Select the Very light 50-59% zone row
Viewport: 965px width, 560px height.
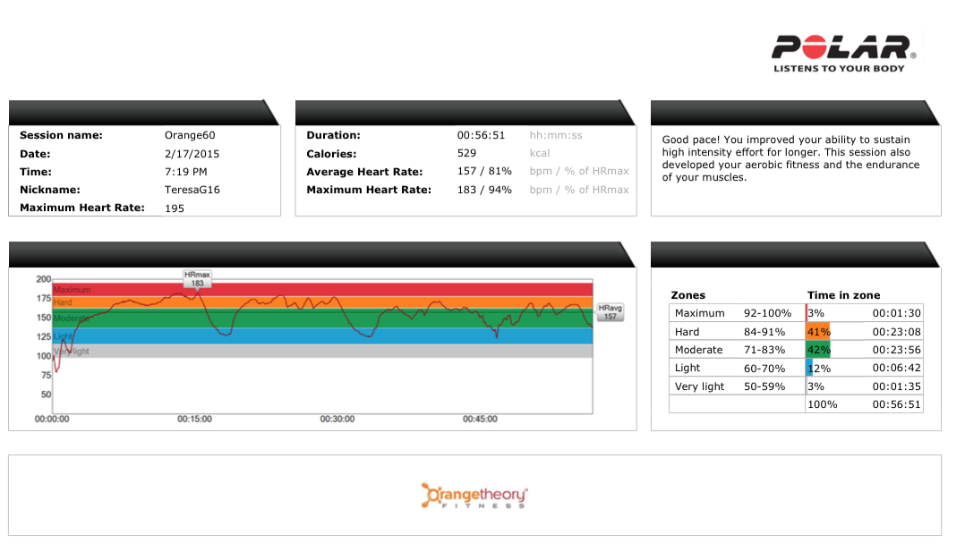pos(734,386)
